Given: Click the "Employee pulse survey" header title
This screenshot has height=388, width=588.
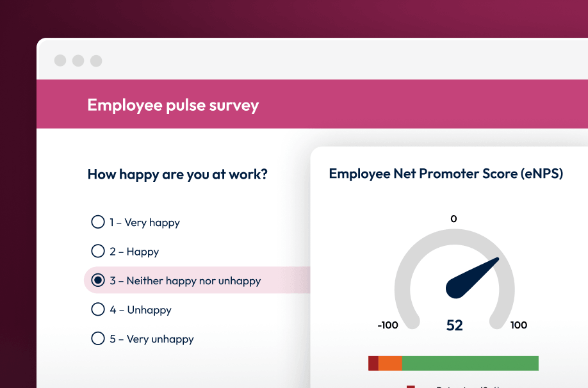Looking at the screenshot, I should tap(173, 105).
